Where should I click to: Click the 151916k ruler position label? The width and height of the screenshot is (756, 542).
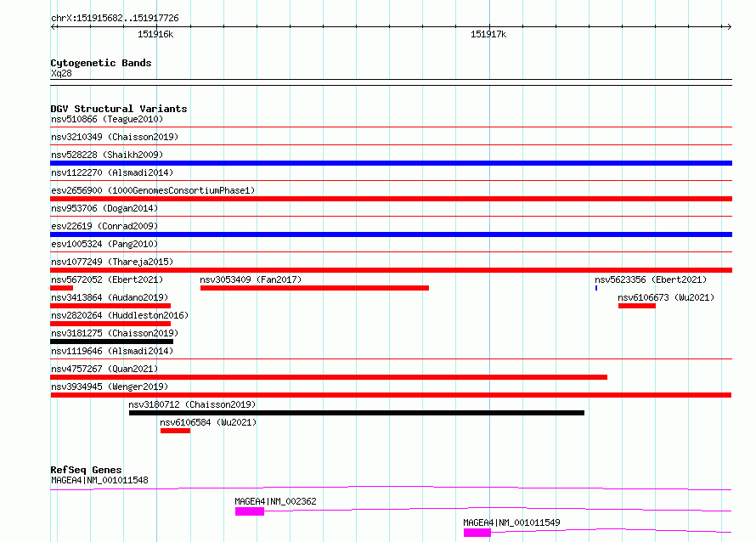click(x=155, y=34)
